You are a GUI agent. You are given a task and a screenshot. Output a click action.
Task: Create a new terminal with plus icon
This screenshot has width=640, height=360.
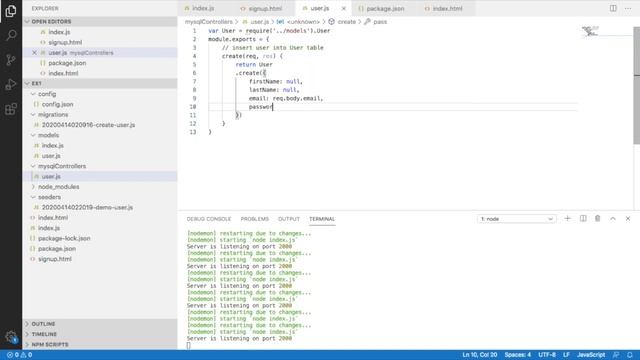(567, 218)
